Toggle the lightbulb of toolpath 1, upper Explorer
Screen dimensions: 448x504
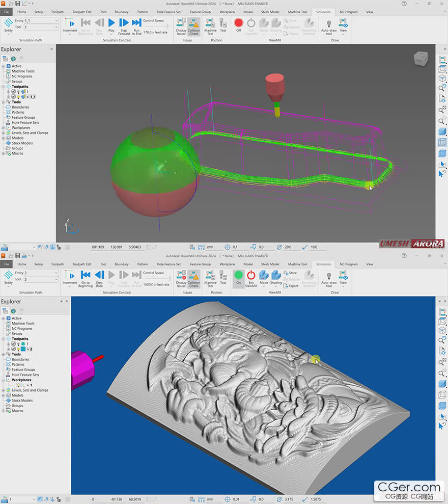point(18,92)
